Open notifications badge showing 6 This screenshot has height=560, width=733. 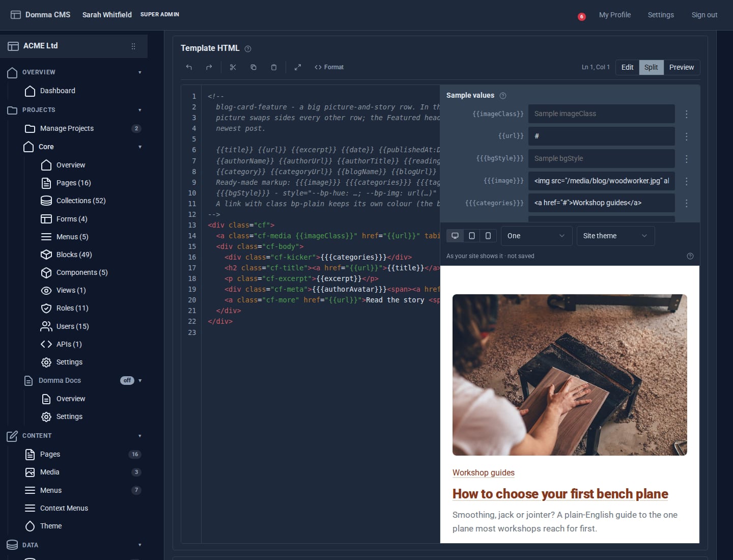click(582, 17)
